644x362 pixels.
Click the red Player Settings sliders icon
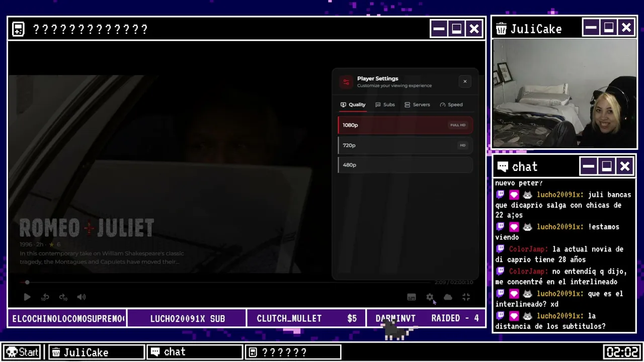pos(346,82)
